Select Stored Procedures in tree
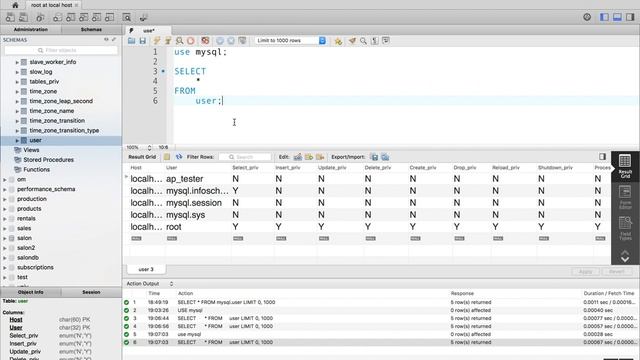The height and width of the screenshot is (360, 640). (x=48, y=160)
